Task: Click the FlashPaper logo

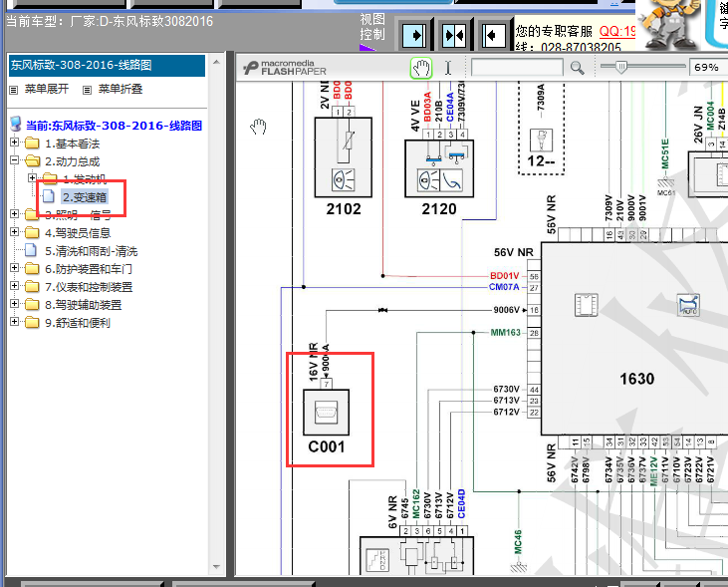Action: coord(285,68)
